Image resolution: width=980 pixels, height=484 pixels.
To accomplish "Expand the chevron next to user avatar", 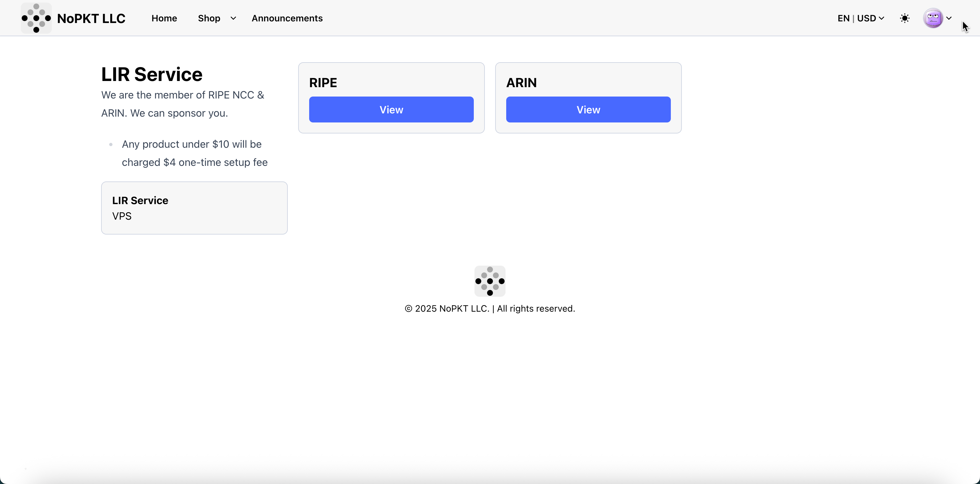I will [x=949, y=18].
